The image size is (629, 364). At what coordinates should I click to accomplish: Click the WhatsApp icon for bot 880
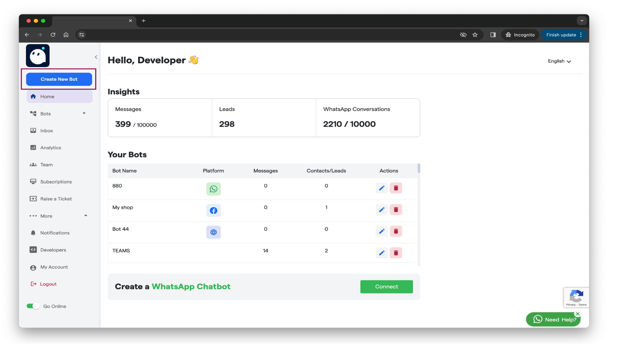[x=213, y=189]
